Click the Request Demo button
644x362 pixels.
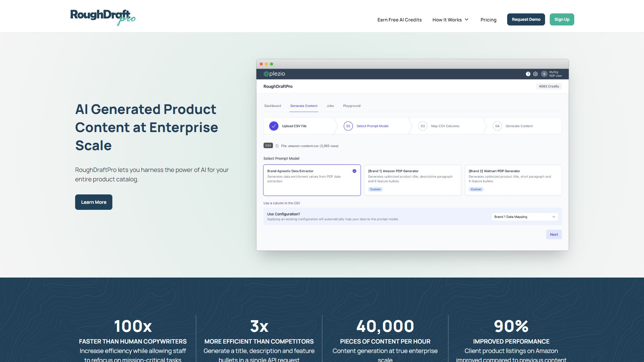(x=526, y=19)
